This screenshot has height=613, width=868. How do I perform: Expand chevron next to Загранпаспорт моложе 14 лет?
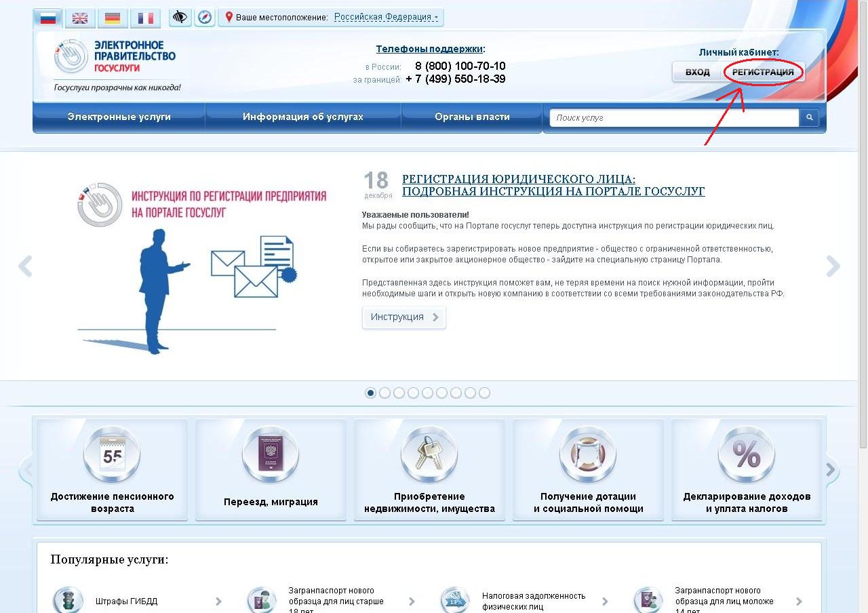coord(799,601)
